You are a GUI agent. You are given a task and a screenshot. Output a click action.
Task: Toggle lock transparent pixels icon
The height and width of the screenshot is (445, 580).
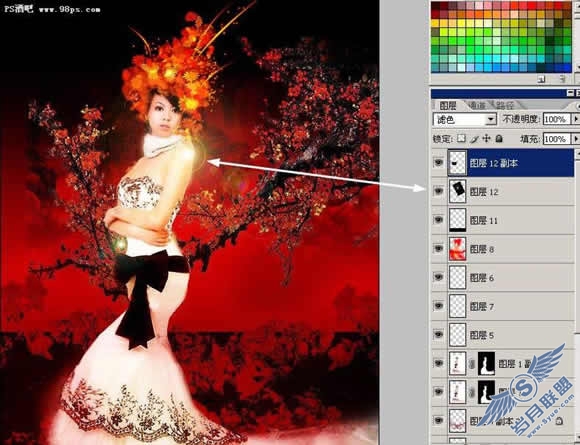click(x=461, y=139)
